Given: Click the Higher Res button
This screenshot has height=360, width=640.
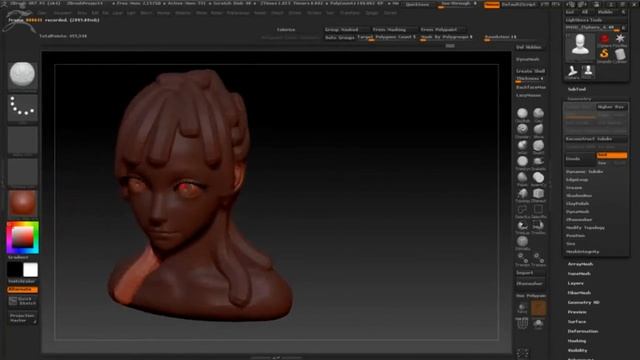Looking at the screenshot, I should [x=611, y=107].
